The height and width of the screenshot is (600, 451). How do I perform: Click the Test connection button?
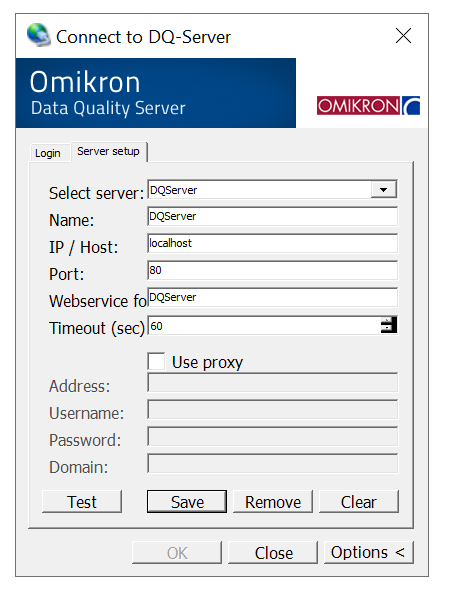[82, 502]
